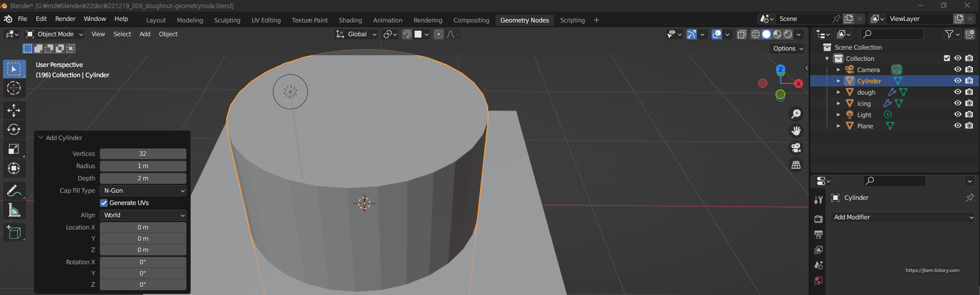
Task: Open viewport Options dropdown
Action: [x=788, y=49]
